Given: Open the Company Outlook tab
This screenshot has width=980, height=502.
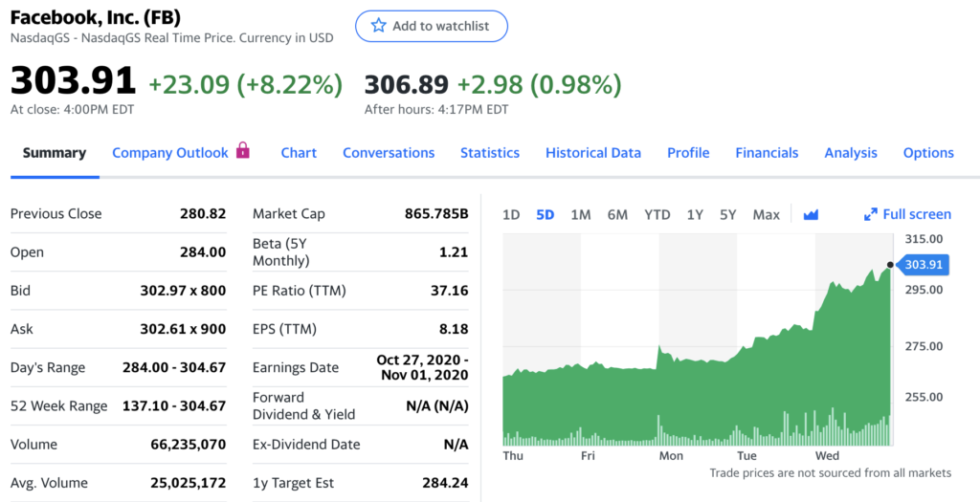Looking at the screenshot, I should (170, 153).
